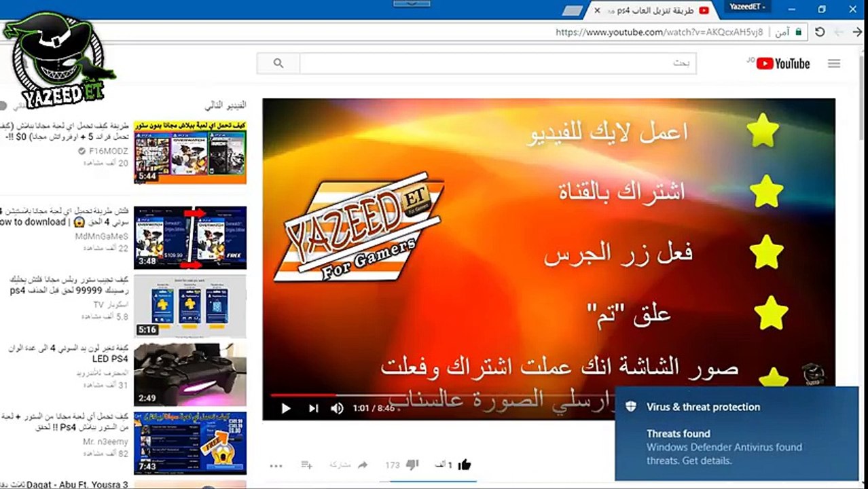Open the LED PS4 video title

click(68, 353)
